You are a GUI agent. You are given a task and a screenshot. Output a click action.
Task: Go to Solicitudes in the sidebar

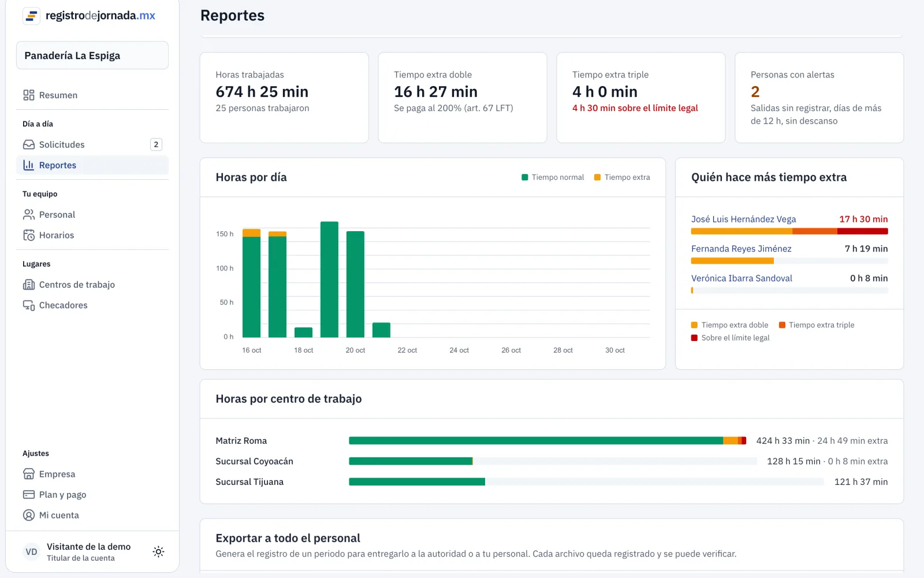tap(92, 144)
